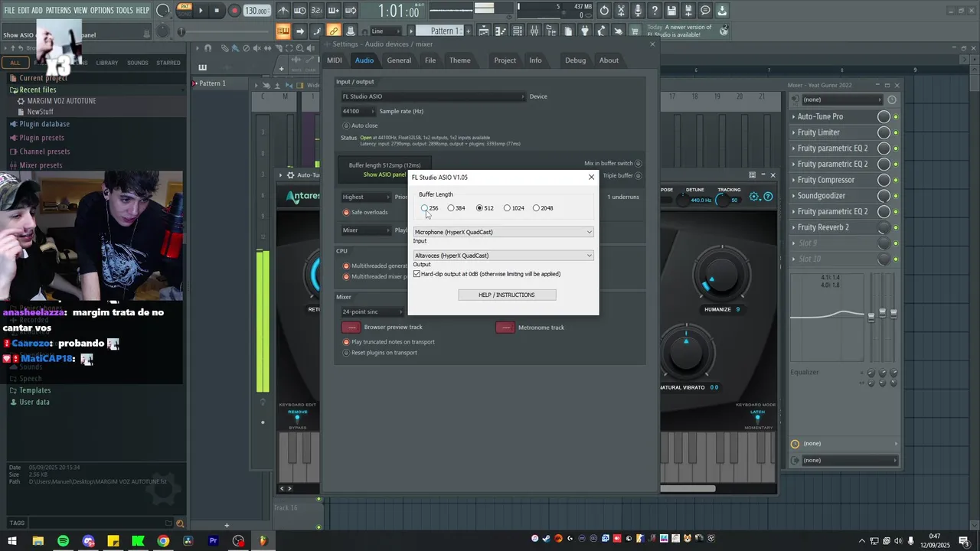Select the 256 buffer length option
This screenshot has height=551, width=980.
pos(430,208)
